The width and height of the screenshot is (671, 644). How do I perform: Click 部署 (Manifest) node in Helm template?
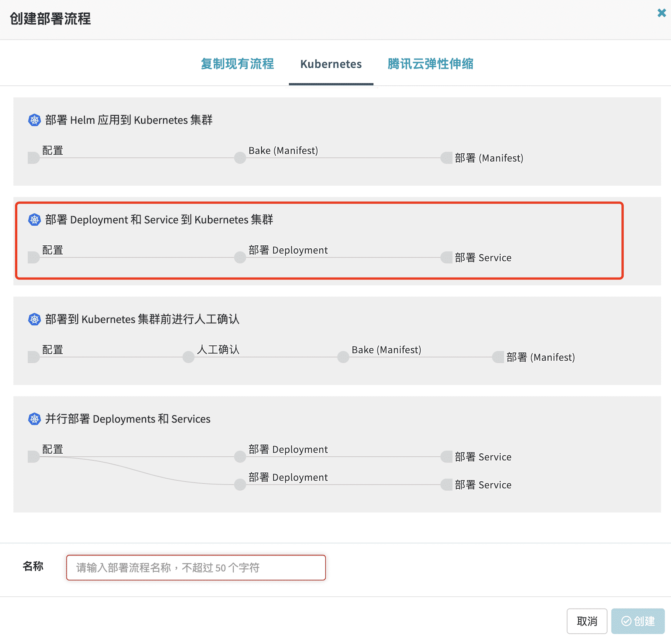pyautogui.click(x=446, y=158)
